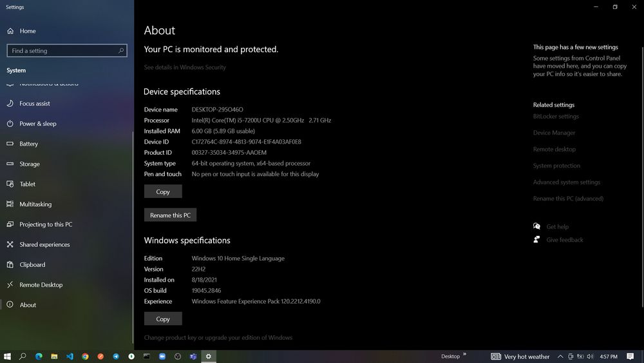Click the Settings gear taskbar icon
This screenshot has width=644, height=363.
click(x=209, y=357)
